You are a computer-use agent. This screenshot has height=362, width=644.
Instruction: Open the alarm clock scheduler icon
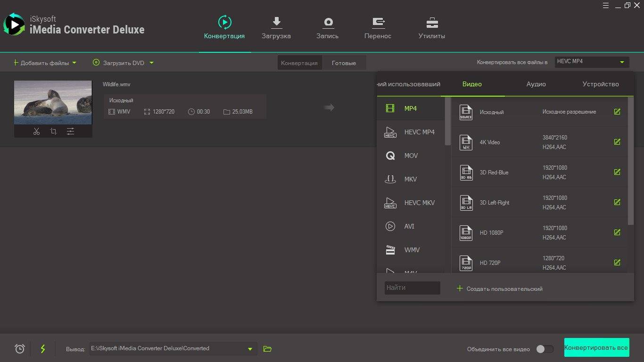(x=20, y=349)
